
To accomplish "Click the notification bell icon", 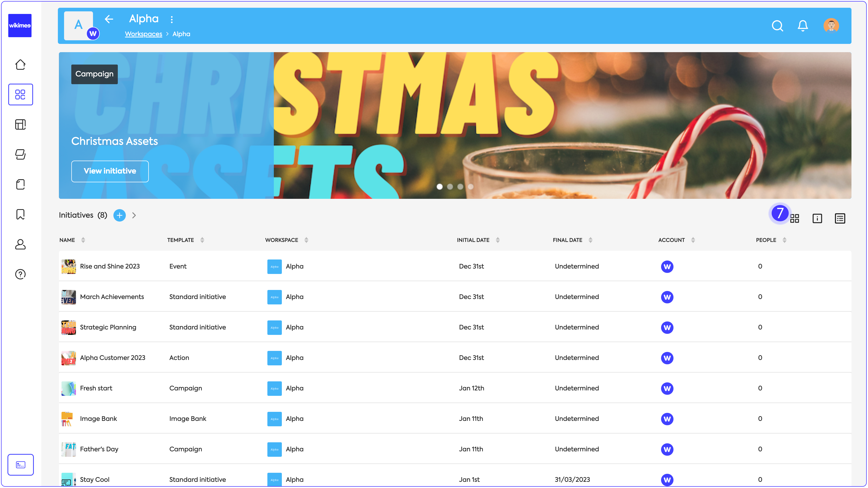I will tap(802, 26).
